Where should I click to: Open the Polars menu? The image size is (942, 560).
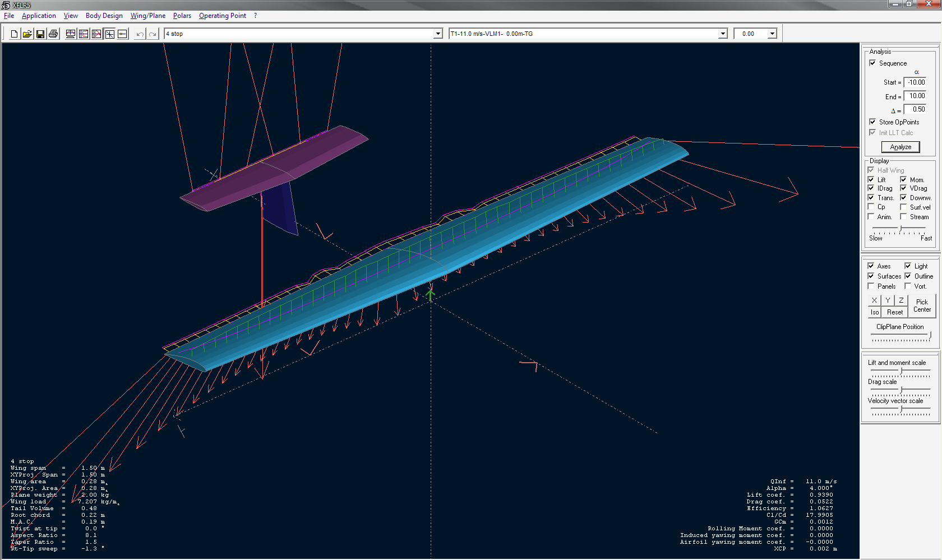point(182,16)
